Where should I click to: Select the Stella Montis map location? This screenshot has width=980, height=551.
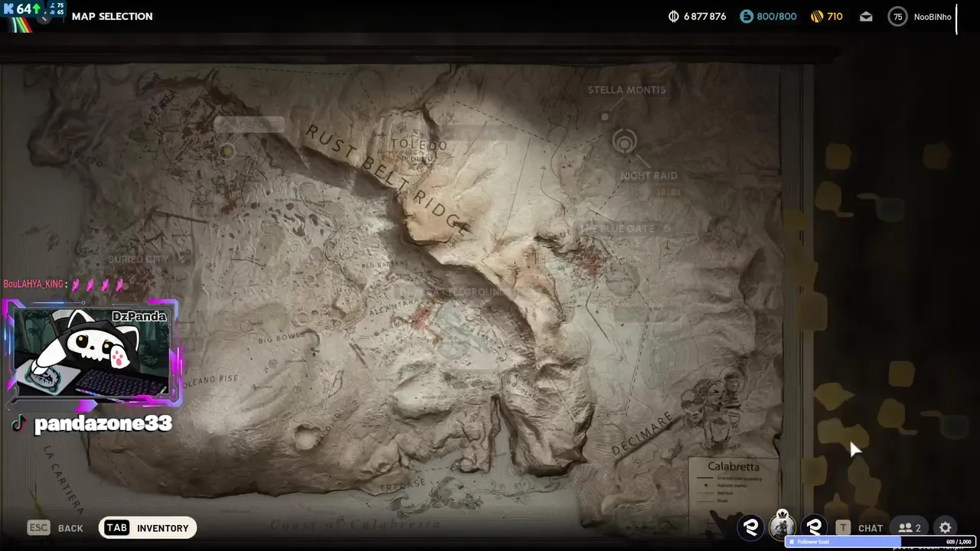tap(626, 90)
